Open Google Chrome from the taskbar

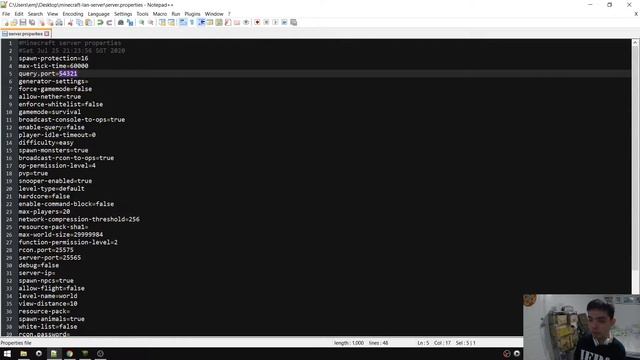pos(69,354)
